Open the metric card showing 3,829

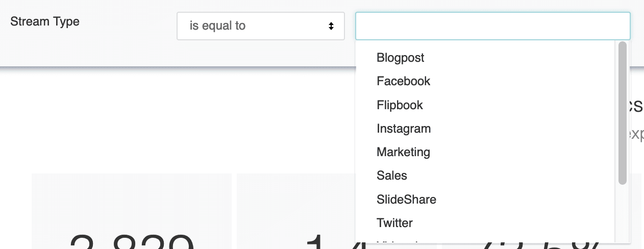(132, 211)
